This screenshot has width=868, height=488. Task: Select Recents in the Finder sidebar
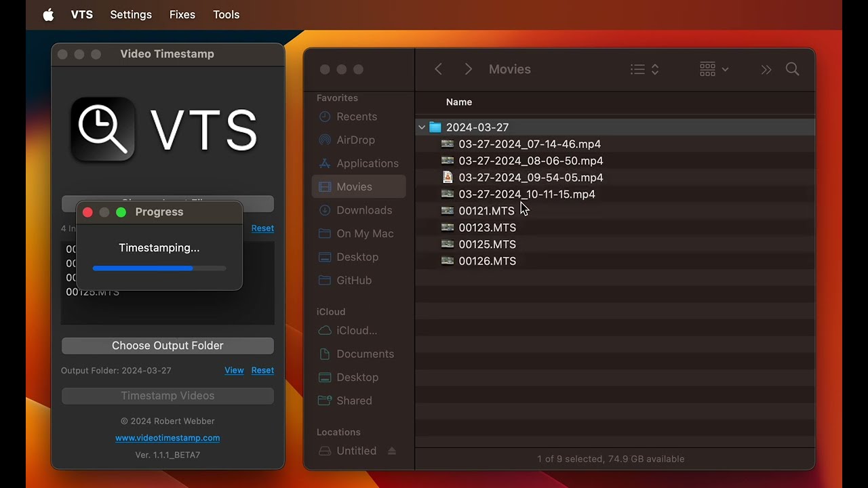click(357, 116)
